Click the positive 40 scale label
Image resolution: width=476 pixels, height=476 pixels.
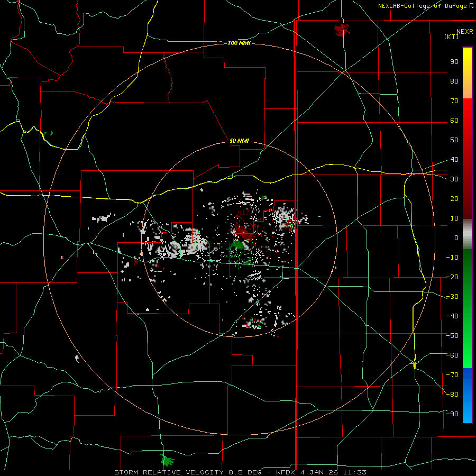click(x=454, y=160)
